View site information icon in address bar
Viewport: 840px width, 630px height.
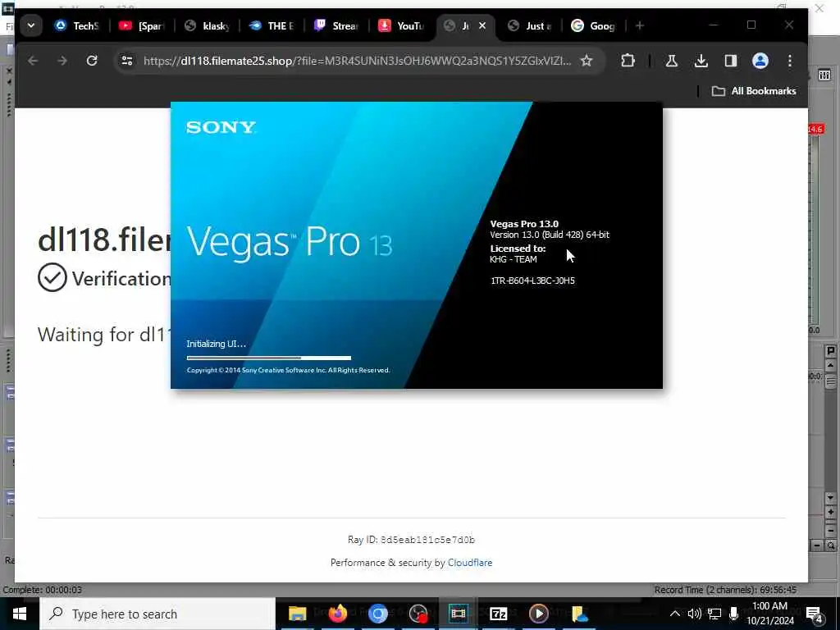[127, 61]
